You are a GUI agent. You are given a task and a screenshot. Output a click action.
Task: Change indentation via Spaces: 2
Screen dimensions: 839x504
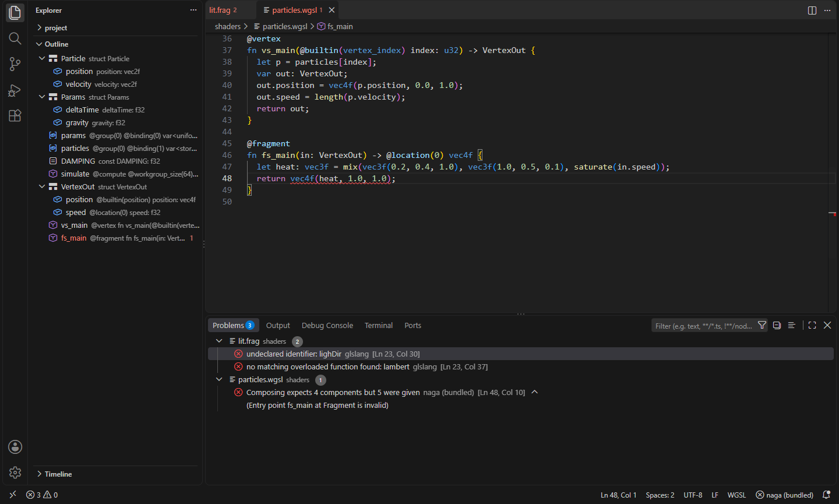pyautogui.click(x=660, y=495)
